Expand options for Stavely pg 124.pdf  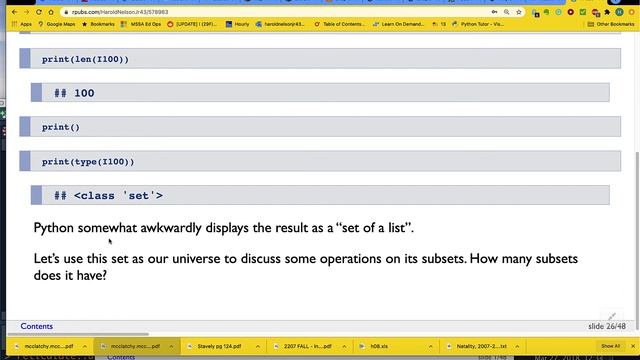(x=258, y=346)
